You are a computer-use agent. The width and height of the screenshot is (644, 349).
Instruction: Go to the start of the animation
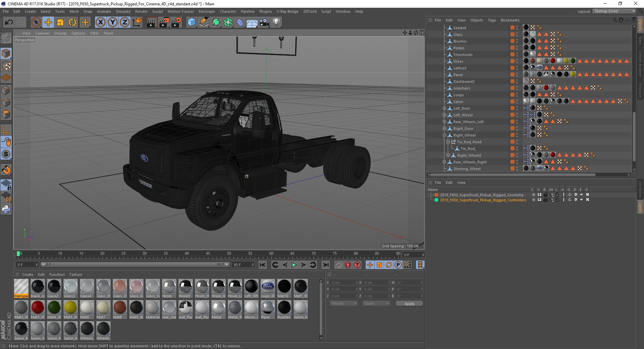[x=263, y=265]
